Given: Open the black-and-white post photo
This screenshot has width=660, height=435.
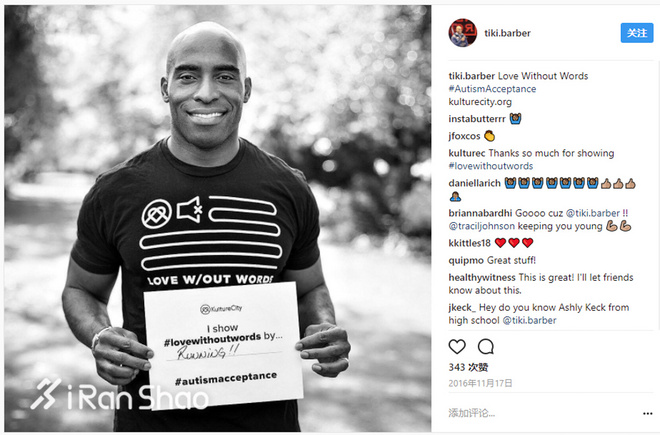Looking at the screenshot, I should point(218,218).
